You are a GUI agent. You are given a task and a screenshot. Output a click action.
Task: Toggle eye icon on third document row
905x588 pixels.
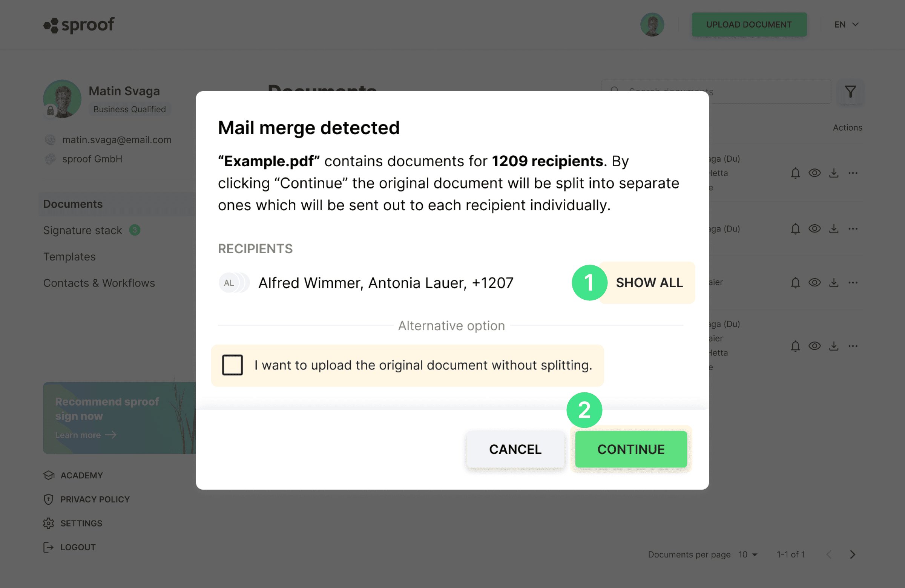[814, 282]
